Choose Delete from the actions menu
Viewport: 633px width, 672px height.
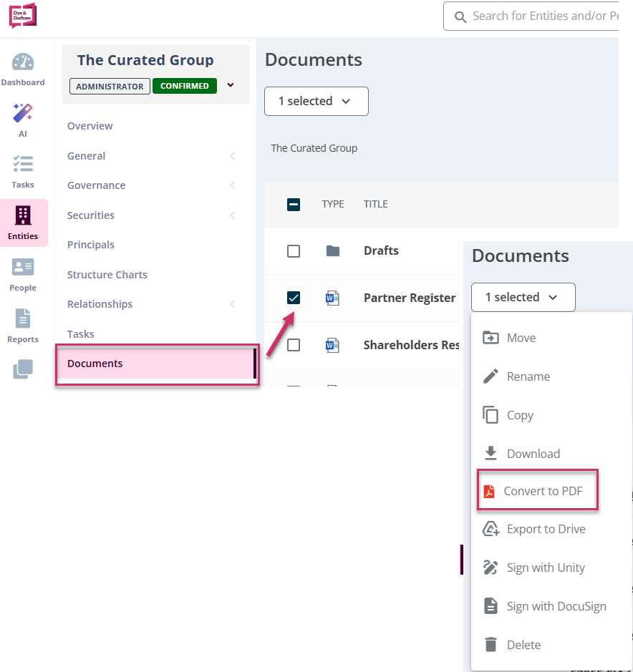[x=551, y=645]
